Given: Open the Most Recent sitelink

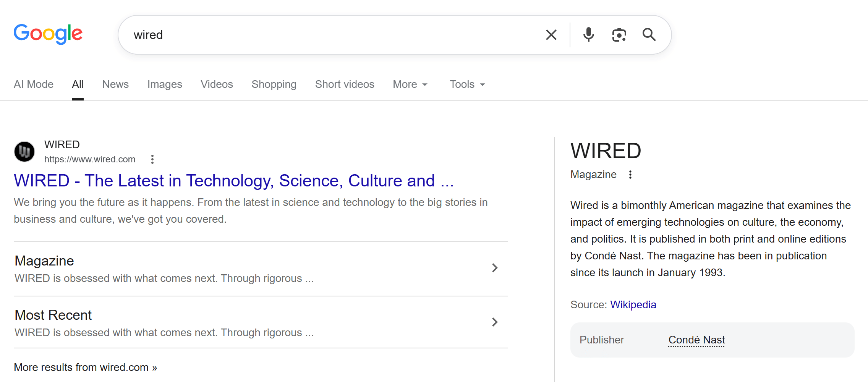Looking at the screenshot, I should point(53,315).
